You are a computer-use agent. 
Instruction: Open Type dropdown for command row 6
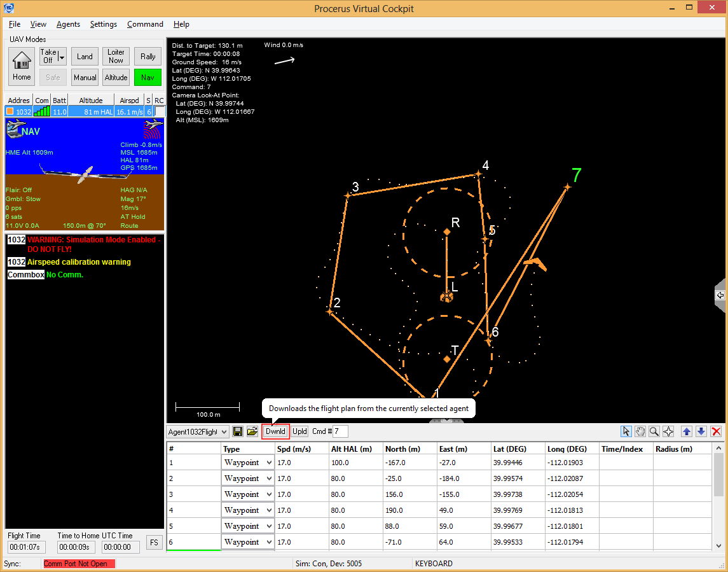[x=269, y=542]
